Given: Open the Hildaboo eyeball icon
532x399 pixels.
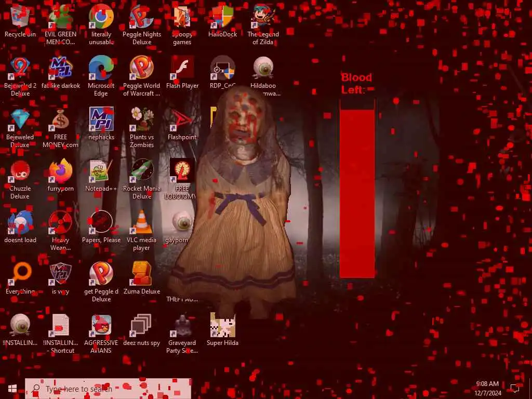Looking at the screenshot, I should click(x=263, y=68).
